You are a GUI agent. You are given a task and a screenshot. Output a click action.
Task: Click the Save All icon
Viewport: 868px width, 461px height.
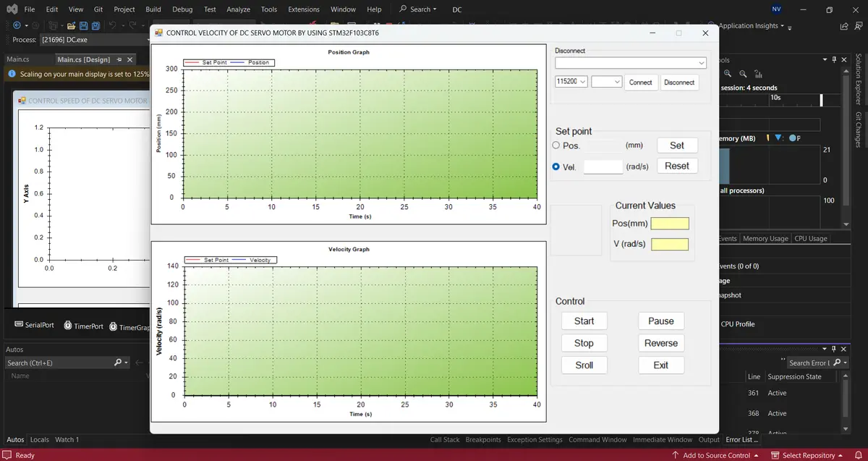click(x=96, y=25)
